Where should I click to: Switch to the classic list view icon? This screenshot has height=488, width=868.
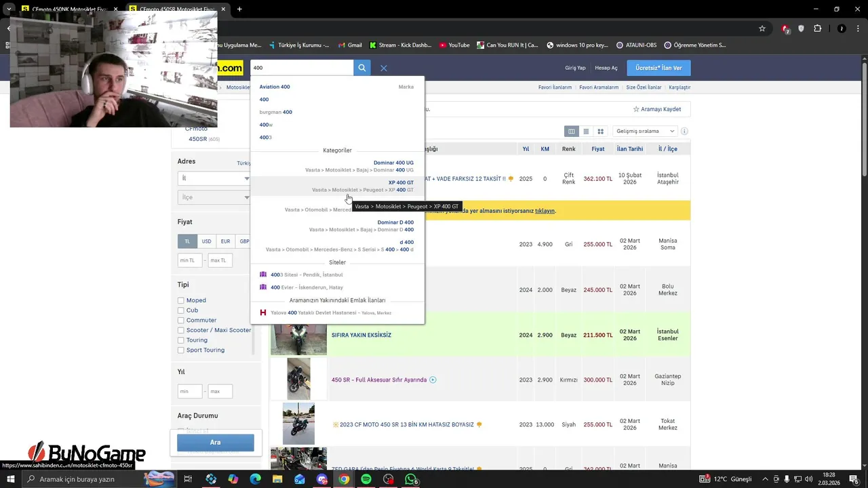click(x=586, y=131)
